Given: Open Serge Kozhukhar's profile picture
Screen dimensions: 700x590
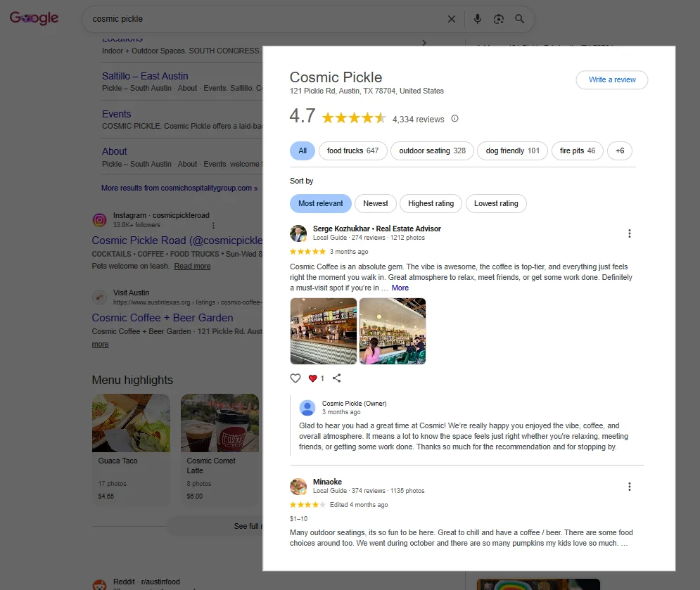Looking at the screenshot, I should pyautogui.click(x=298, y=233).
